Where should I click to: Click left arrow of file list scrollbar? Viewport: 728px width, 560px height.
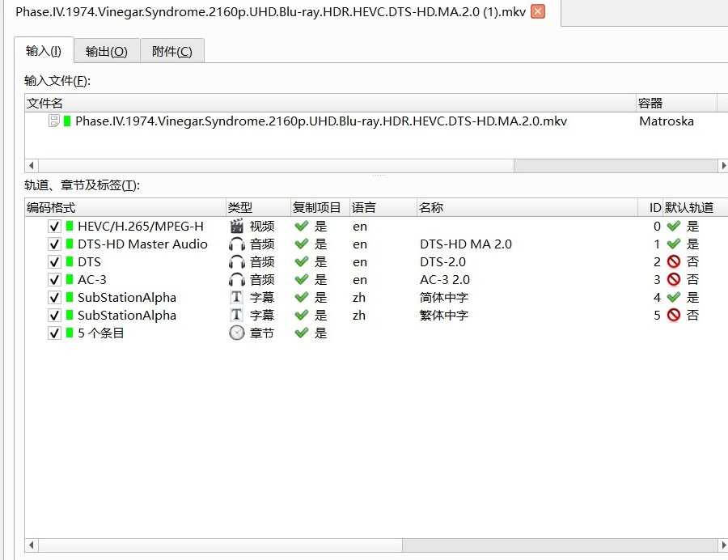coord(31,166)
